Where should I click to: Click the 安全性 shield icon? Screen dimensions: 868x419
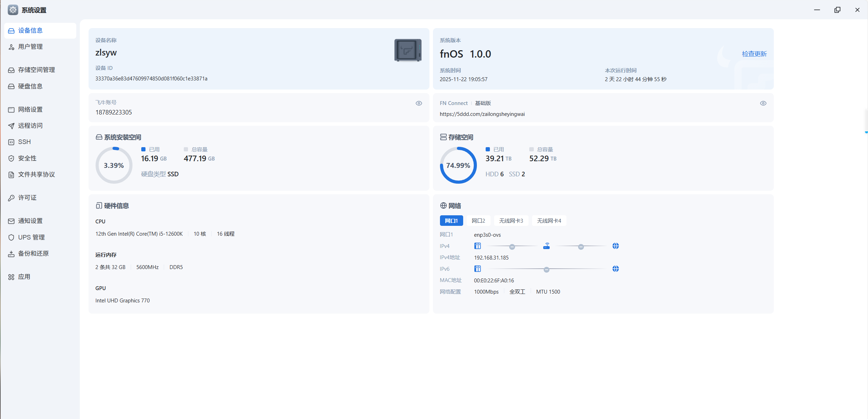(11, 158)
